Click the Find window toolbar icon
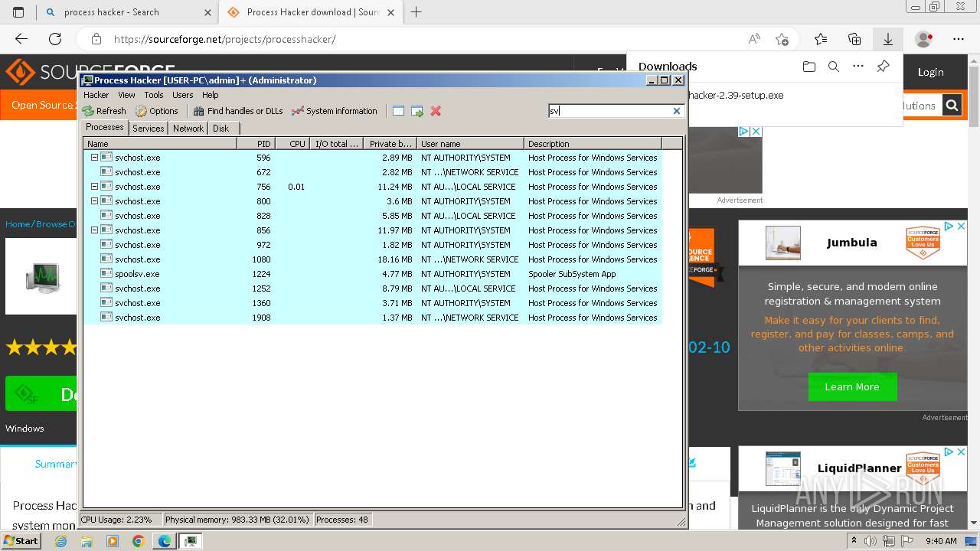Viewport: 980px width, 551px height. coord(398,111)
